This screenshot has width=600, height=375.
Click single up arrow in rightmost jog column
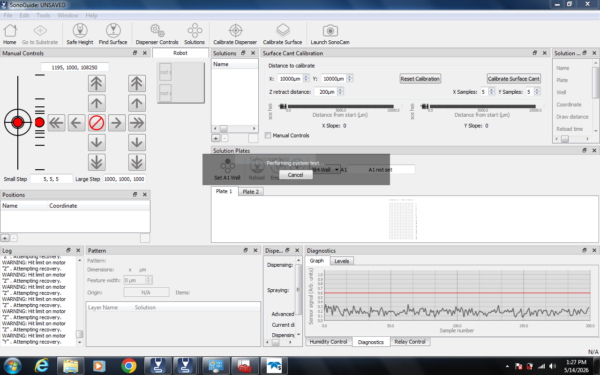[x=137, y=103]
